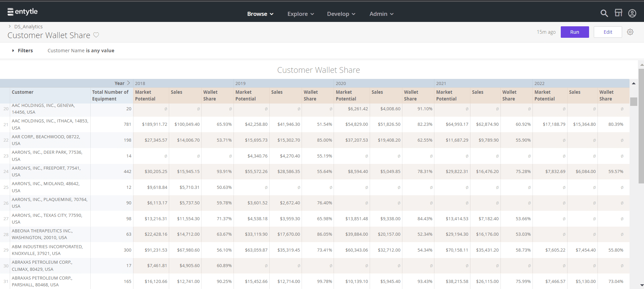Viewport: 644px width, 289px height.
Task: Click 2018 Wallet Share column header
Action: coord(210,95)
